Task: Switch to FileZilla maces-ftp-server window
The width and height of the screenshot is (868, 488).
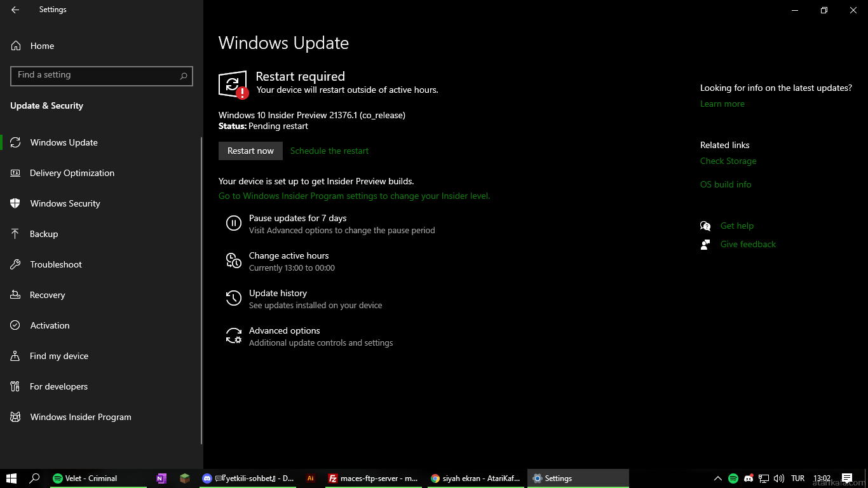Action: click(x=373, y=478)
